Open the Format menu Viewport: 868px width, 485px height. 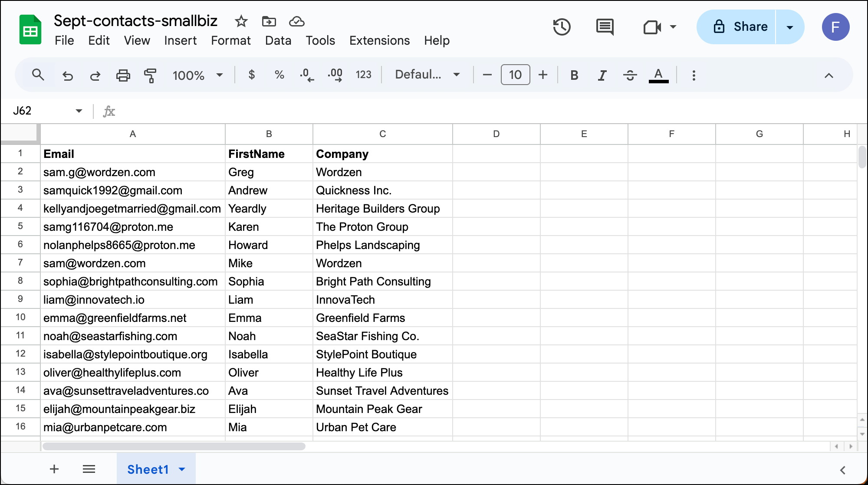coord(230,40)
